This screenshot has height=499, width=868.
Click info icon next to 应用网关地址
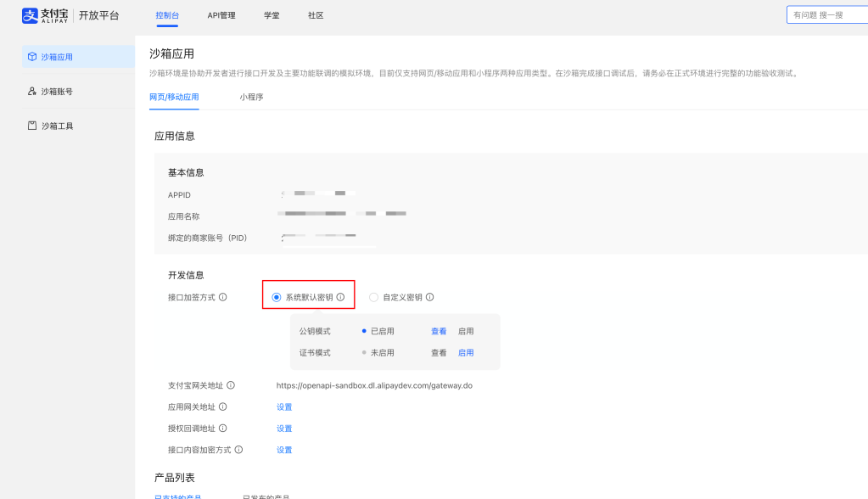click(222, 406)
